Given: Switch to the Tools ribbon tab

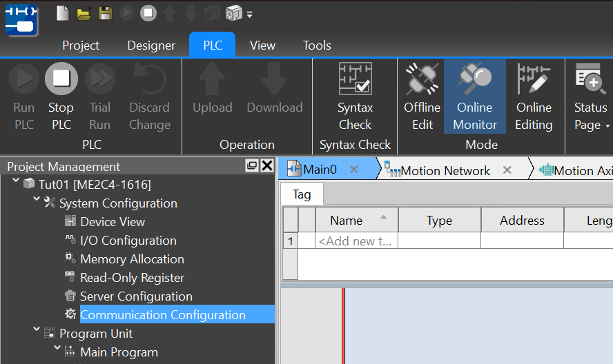Looking at the screenshot, I should tap(317, 45).
